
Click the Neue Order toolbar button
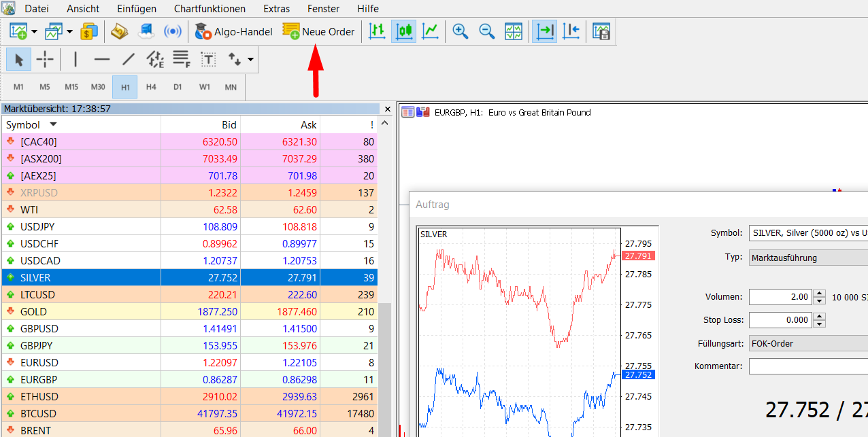click(x=318, y=31)
